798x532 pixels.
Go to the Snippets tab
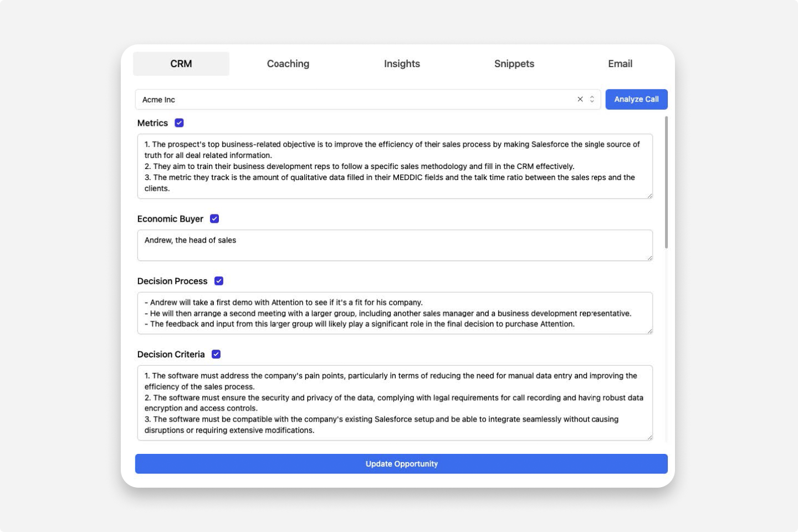(x=514, y=64)
